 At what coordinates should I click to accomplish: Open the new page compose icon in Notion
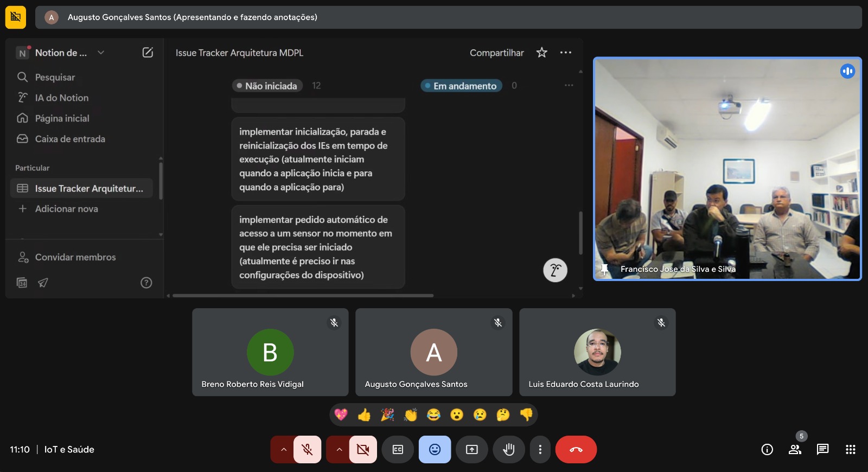point(148,53)
